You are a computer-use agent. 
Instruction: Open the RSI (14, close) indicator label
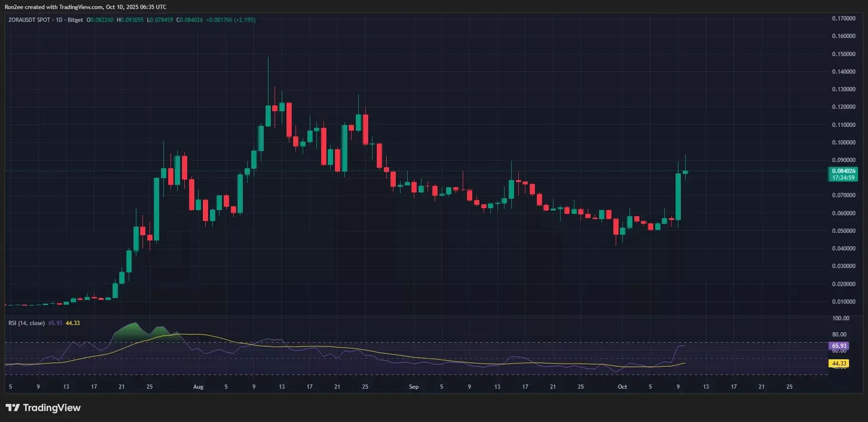click(27, 323)
